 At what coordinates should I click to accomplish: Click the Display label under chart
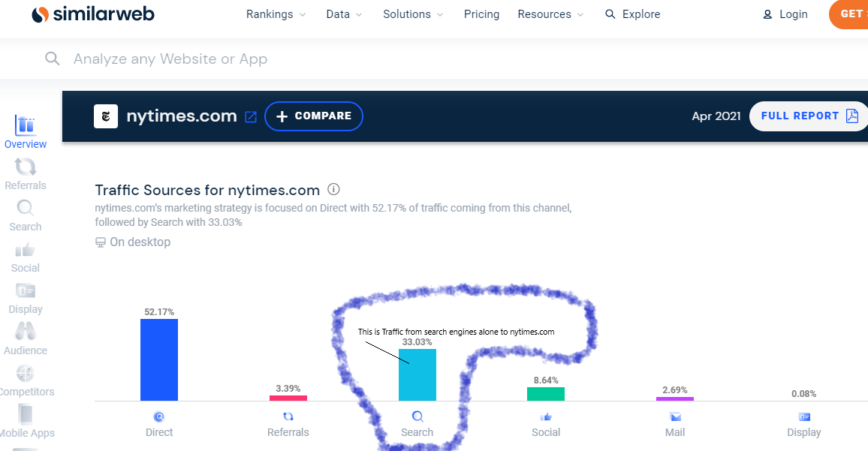(803, 432)
